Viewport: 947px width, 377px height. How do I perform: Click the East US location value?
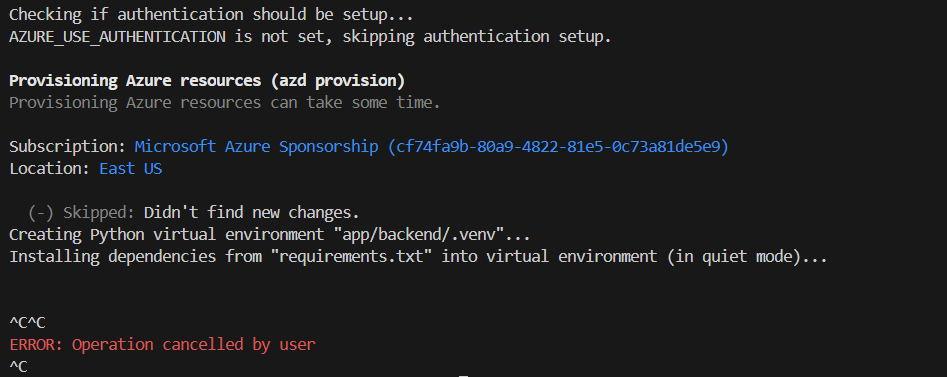tap(130, 169)
